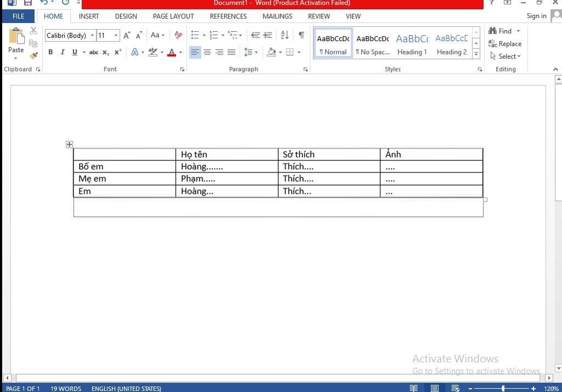Viewport: 562px width, 392px height.
Task: Switch to REFERENCES tab
Action: click(228, 16)
